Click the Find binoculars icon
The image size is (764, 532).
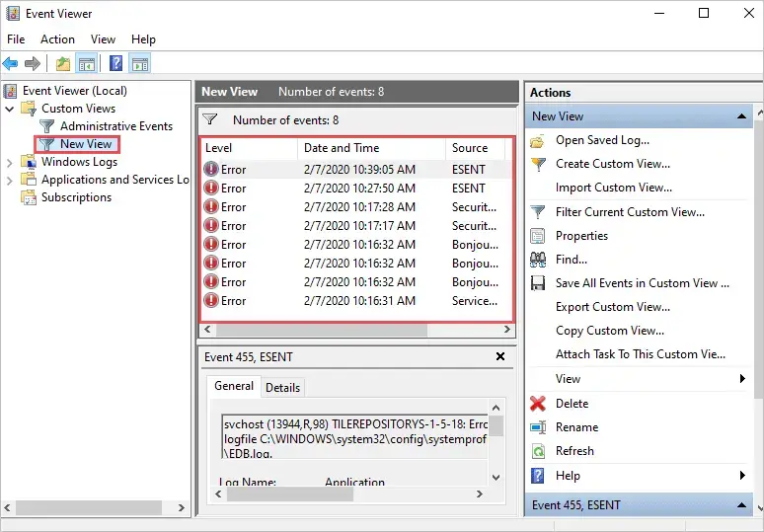pyautogui.click(x=538, y=260)
